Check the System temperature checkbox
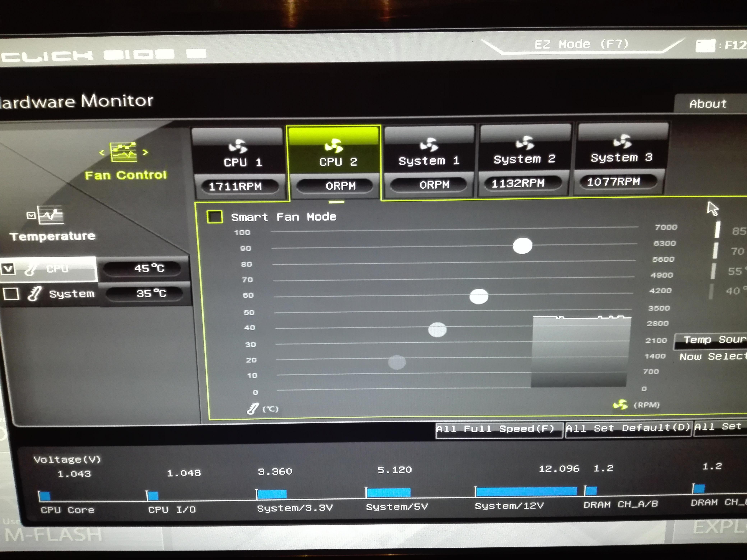The width and height of the screenshot is (747, 560). pos(11,294)
